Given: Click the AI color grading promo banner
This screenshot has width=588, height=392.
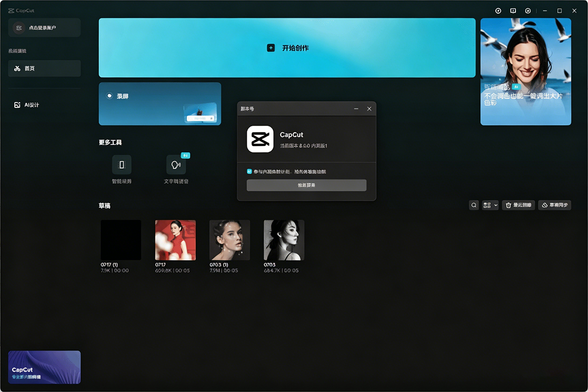Looking at the screenshot, I should (x=526, y=72).
